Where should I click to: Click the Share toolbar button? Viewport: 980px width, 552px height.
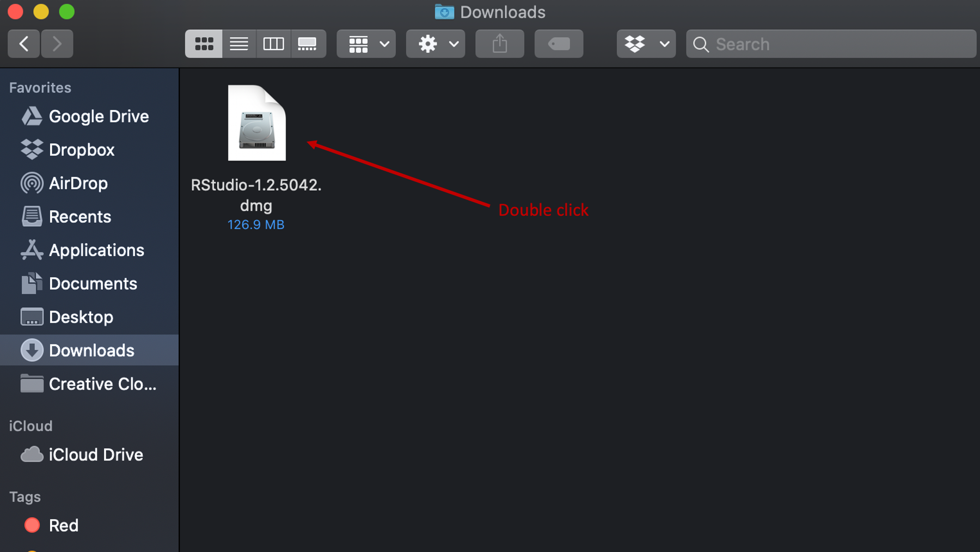pos(500,44)
